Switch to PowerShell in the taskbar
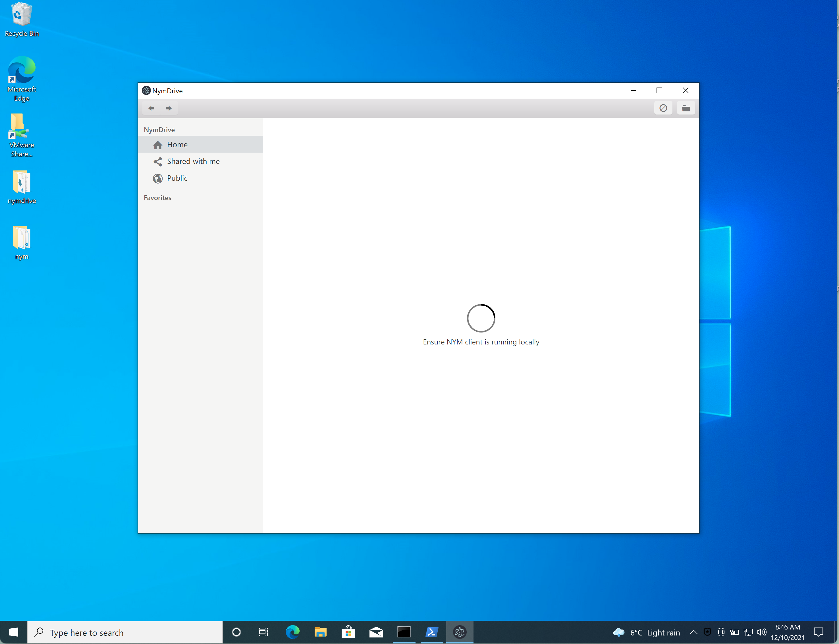This screenshot has height=644, width=839. (x=431, y=632)
